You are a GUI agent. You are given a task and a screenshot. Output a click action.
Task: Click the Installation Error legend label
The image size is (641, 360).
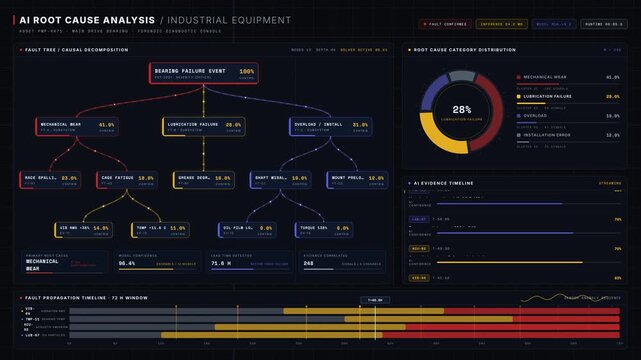pos(547,135)
